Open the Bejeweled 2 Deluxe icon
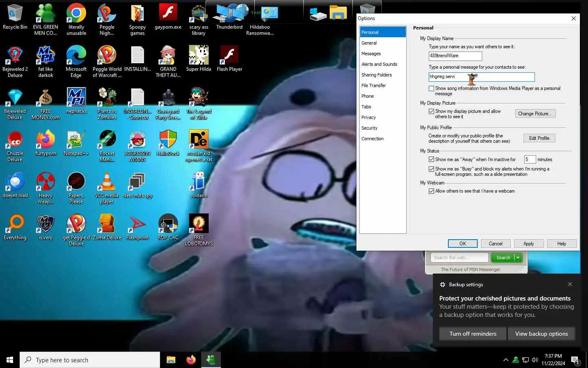Viewport: 588px width, 368px height. [x=15, y=61]
